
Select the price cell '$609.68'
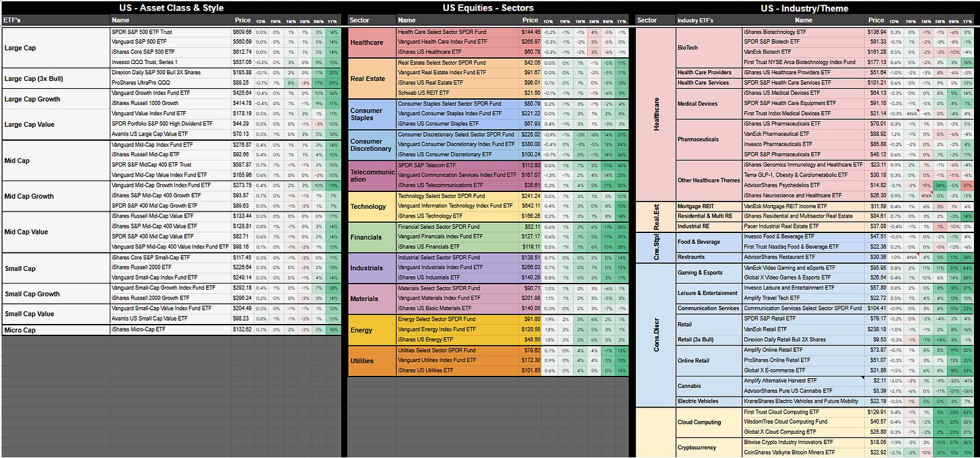[x=242, y=32]
